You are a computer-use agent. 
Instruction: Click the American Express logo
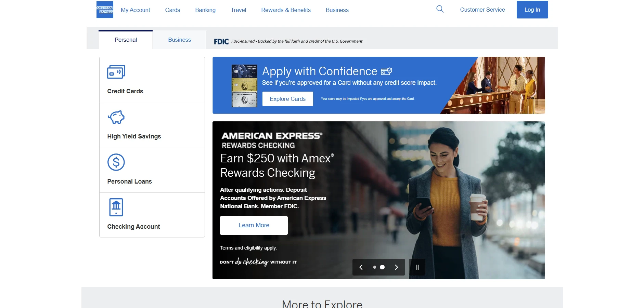point(105,10)
